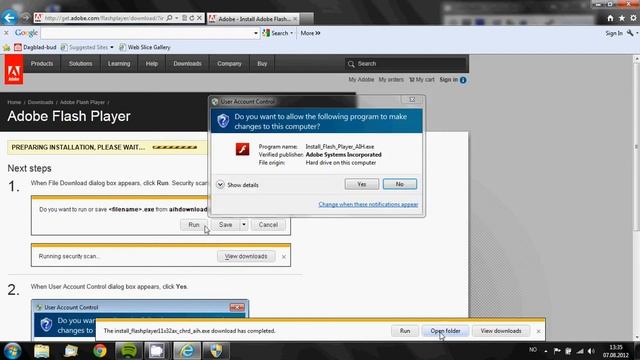Click Open folder in download bar

pyautogui.click(x=445, y=331)
